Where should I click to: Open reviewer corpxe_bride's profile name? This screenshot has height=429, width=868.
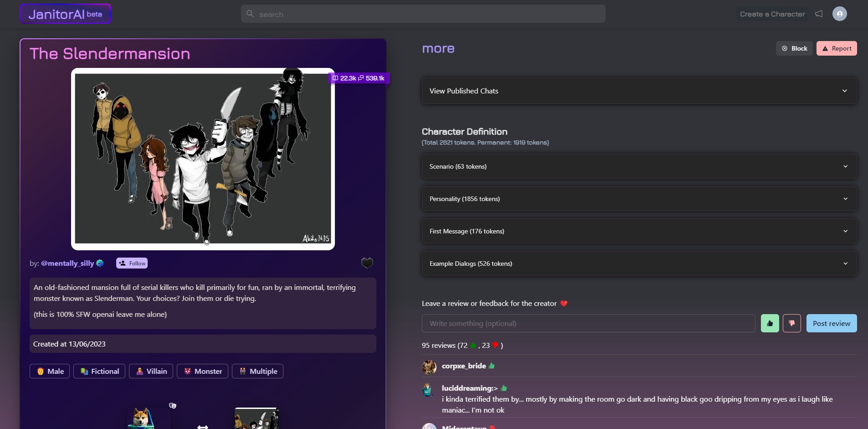pyautogui.click(x=464, y=366)
